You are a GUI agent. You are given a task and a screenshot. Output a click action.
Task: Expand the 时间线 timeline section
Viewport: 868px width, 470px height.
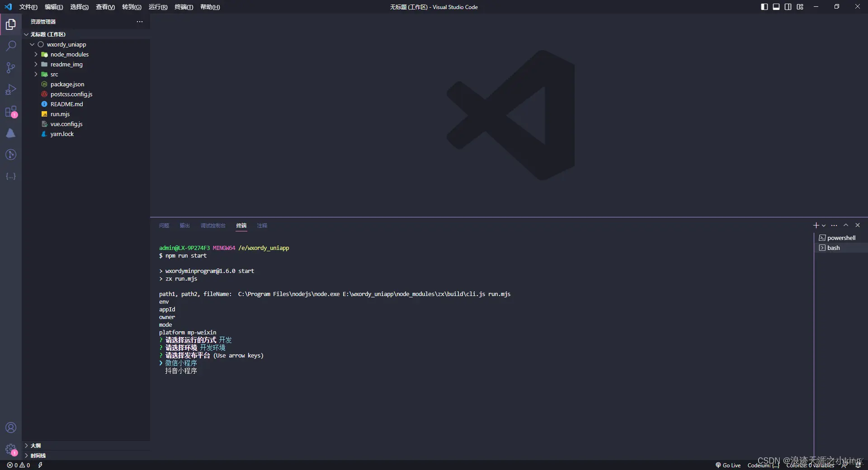click(86, 456)
